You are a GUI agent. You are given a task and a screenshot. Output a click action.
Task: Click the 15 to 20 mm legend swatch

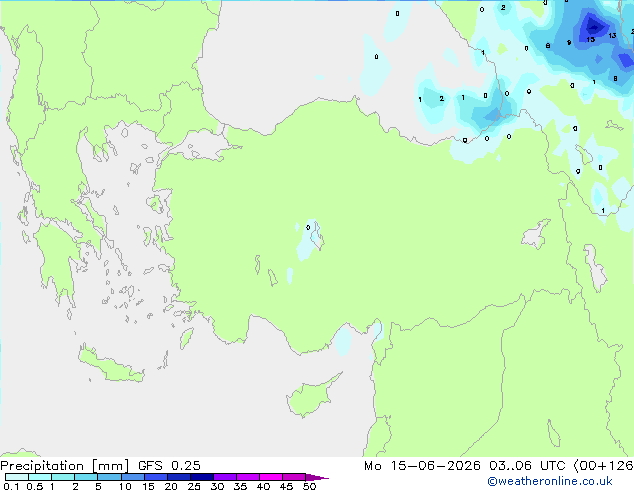click(155, 477)
